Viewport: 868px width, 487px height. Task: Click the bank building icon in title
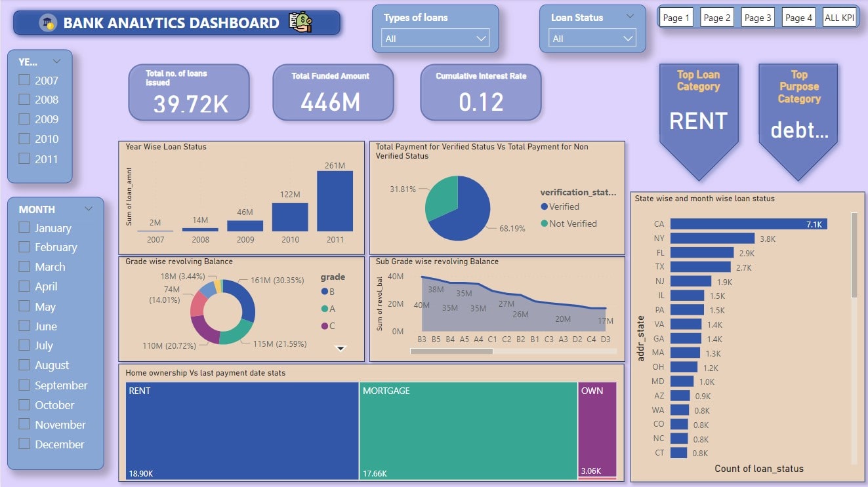tap(47, 24)
